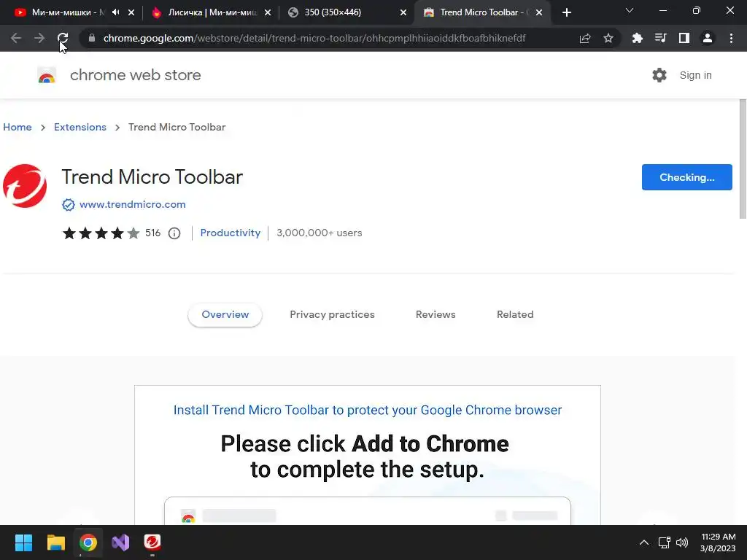
Task: Open the network status tray icon
Action: point(664,542)
